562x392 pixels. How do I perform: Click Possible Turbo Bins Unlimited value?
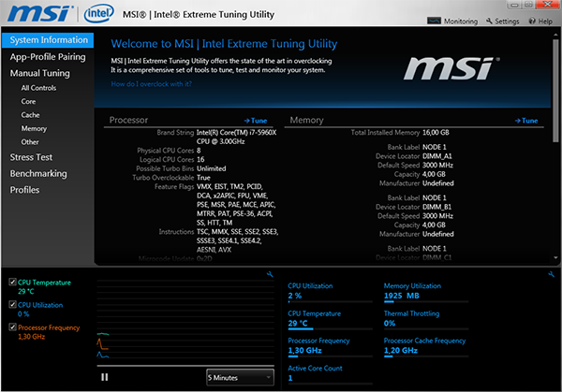(x=211, y=168)
